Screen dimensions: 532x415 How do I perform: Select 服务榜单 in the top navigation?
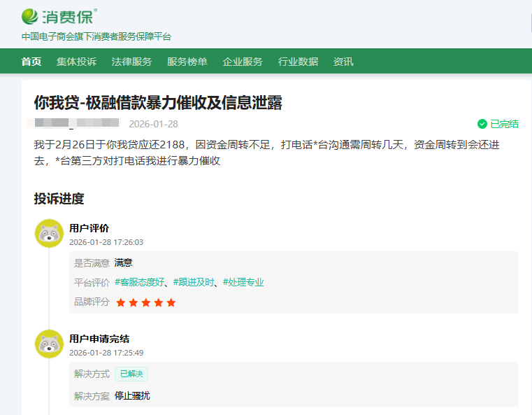click(x=187, y=62)
